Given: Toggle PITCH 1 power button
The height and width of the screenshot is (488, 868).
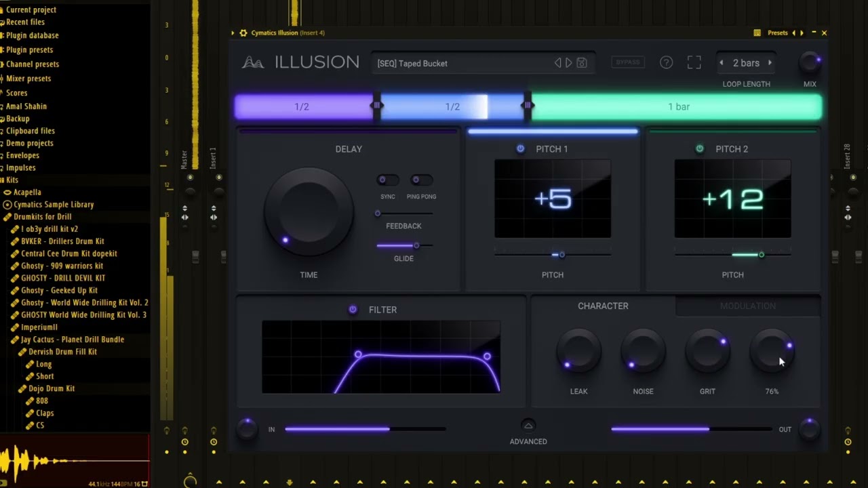Looking at the screenshot, I should point(520,148).
